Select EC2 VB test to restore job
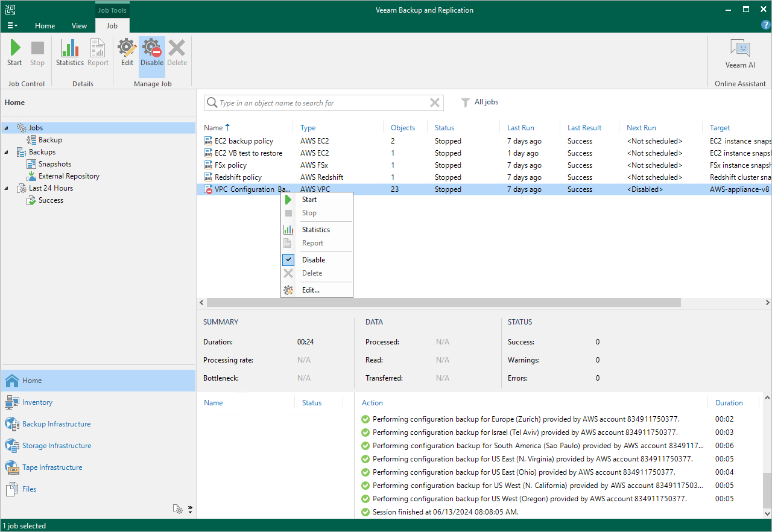Viewport: 772px width, 532px height. (484, 153)
